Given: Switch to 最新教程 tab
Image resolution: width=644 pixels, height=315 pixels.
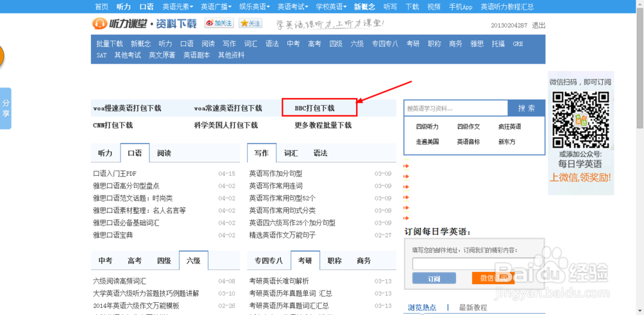Looking at the screenshot, I should [x=473, y=307].
